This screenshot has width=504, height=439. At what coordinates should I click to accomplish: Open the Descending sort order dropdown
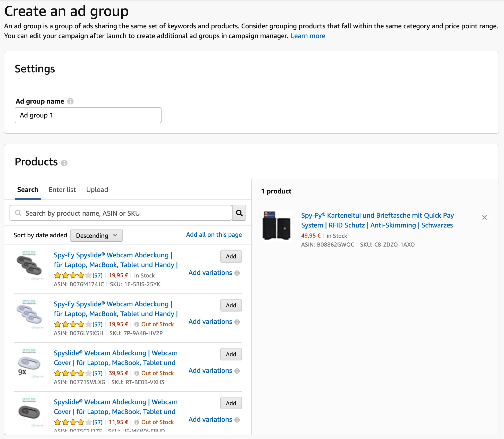(x=96, y=235)
